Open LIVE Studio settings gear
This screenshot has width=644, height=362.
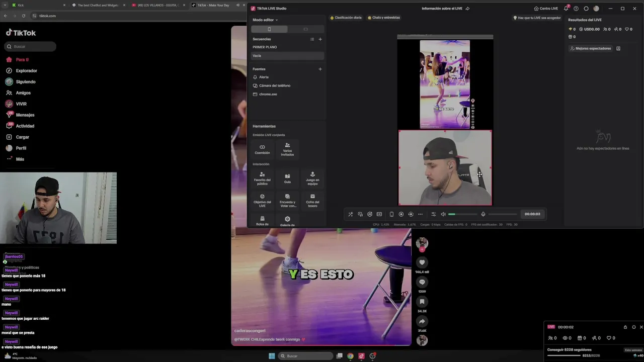pos(586,9)
